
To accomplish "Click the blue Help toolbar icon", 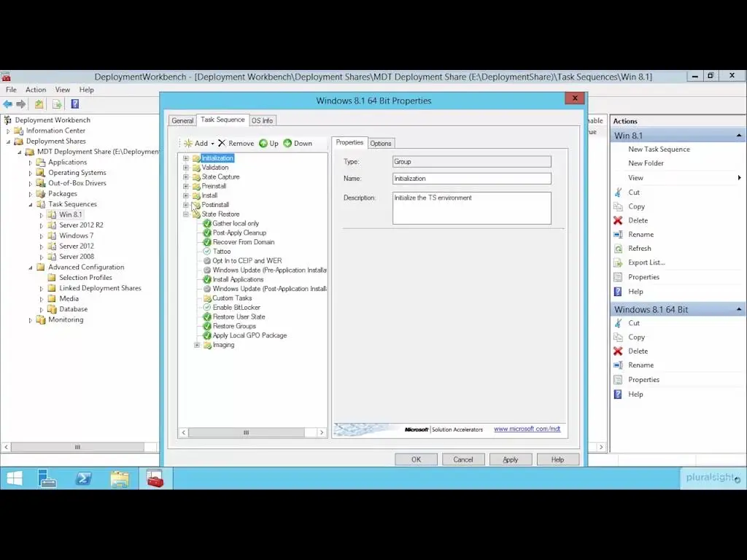I will [75, 104].
